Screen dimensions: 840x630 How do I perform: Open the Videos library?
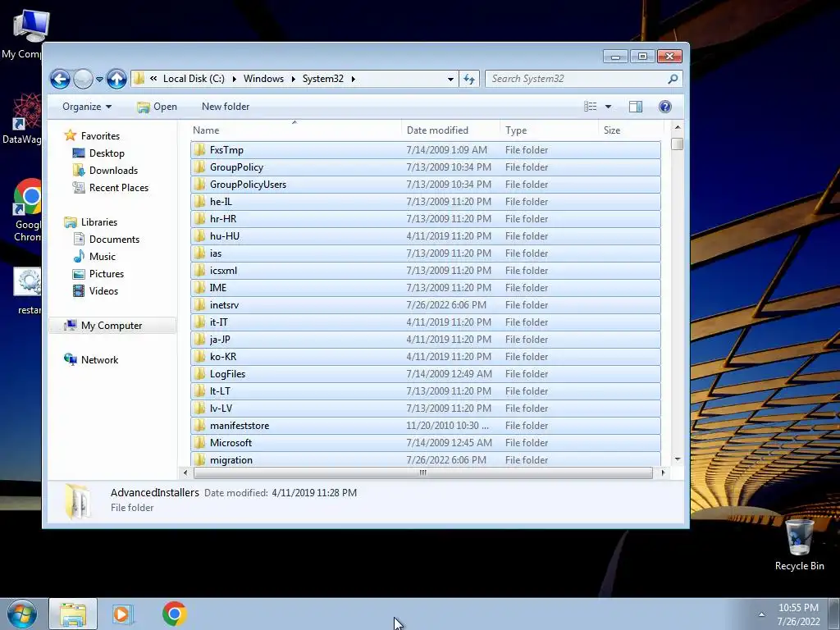point(103,291)
